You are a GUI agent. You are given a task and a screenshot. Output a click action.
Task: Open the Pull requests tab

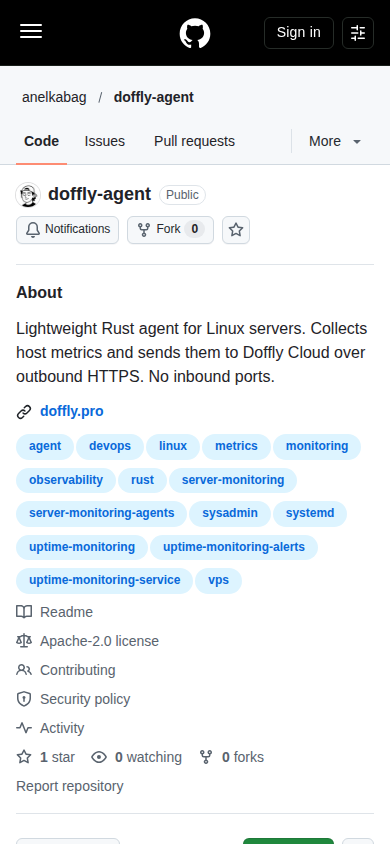coord(194,142)
